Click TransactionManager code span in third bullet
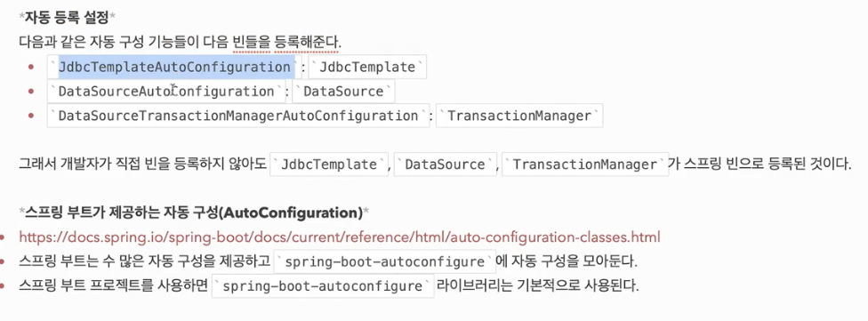The height and width of the screenshot is (321, 868). coord(519,116)
